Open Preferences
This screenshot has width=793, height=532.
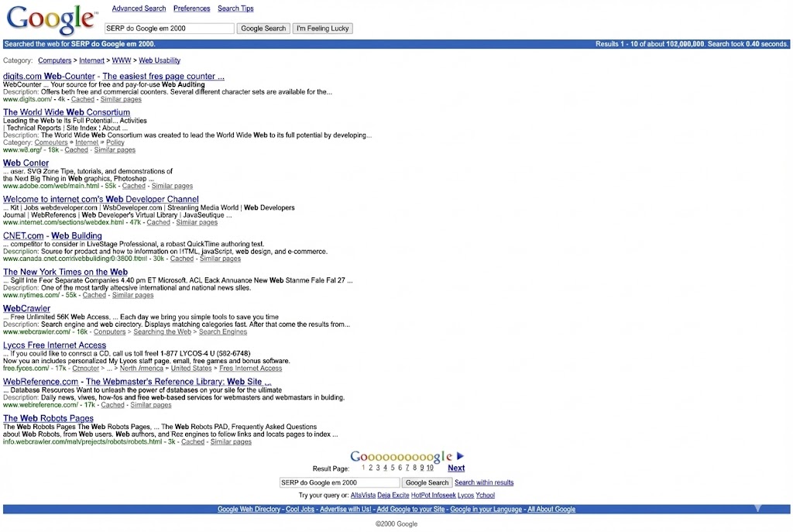pos(191,9)
